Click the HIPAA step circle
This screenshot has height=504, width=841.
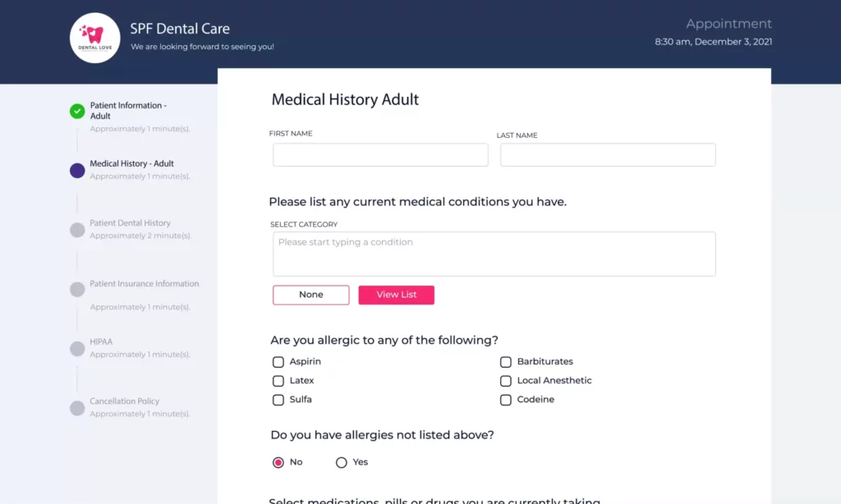(x=77, y=349)
